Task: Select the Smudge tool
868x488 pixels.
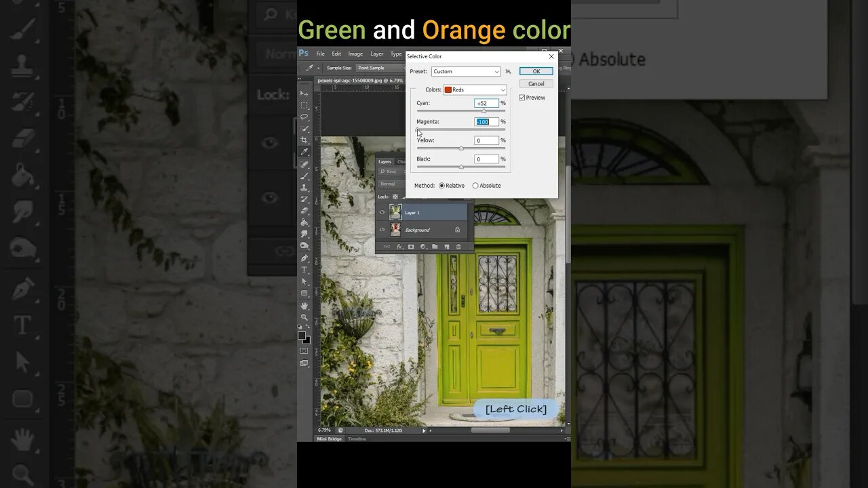Action: [304, 234]
